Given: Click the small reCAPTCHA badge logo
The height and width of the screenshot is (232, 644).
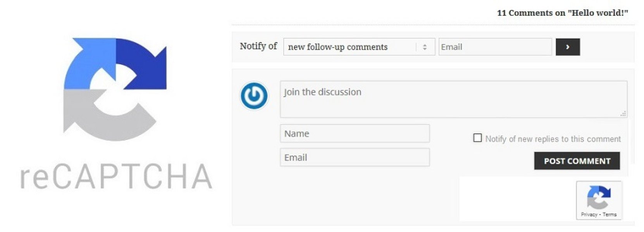Looking at the screenshot, I should point(599,196).
